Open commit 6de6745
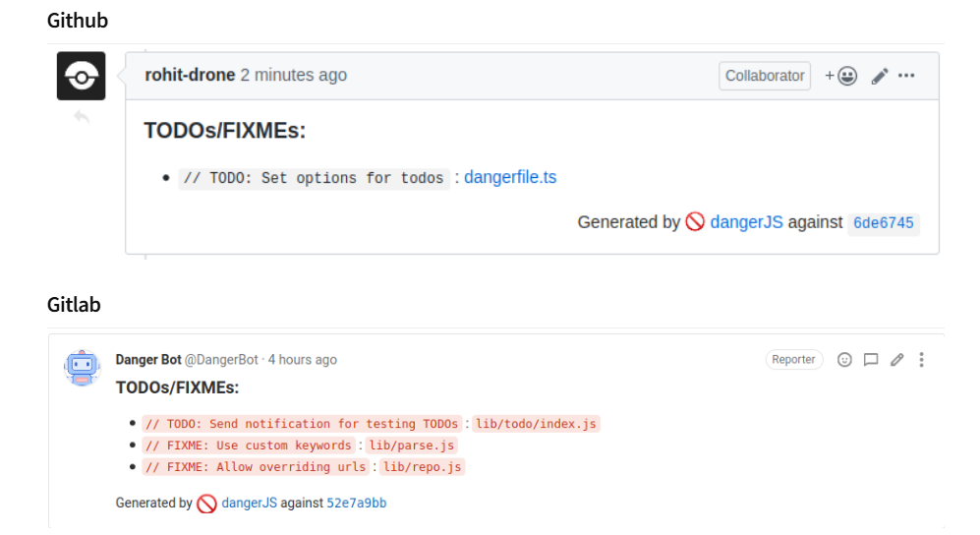This screenshot has height=535, width=980. (883, 223)
